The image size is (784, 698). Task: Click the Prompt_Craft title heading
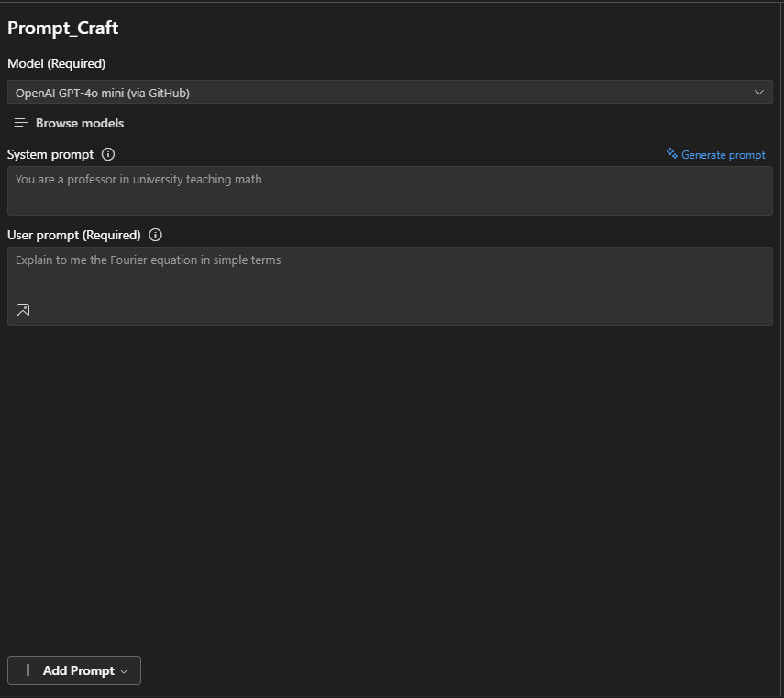[63, 28]
